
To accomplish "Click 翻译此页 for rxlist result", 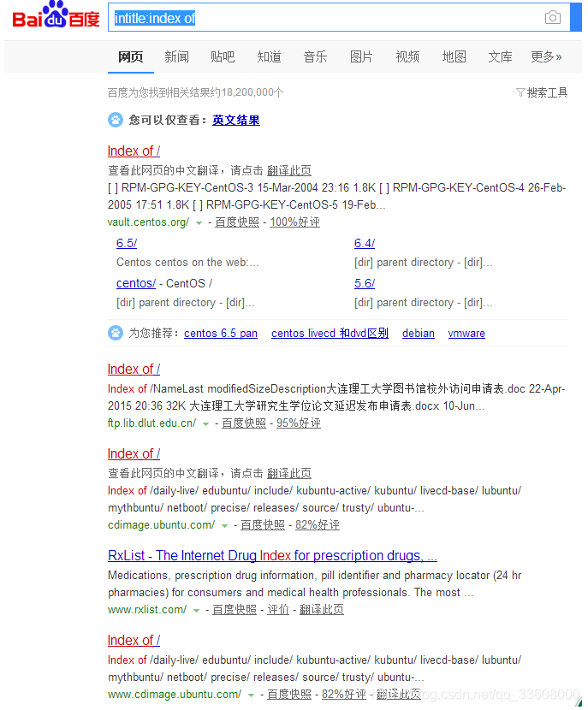I will click(x=322, y=610).
